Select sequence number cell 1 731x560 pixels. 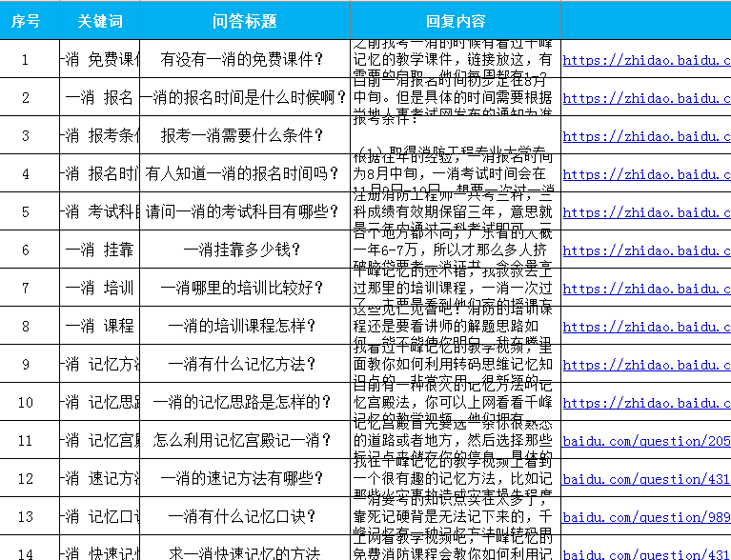pos(30,59)
